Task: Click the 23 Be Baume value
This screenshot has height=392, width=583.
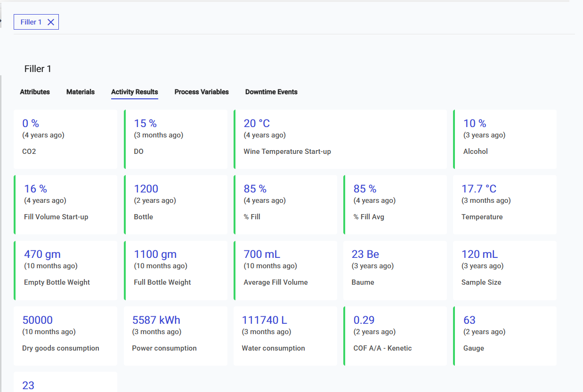Action: pyautogui.click(x=365, y=255)
